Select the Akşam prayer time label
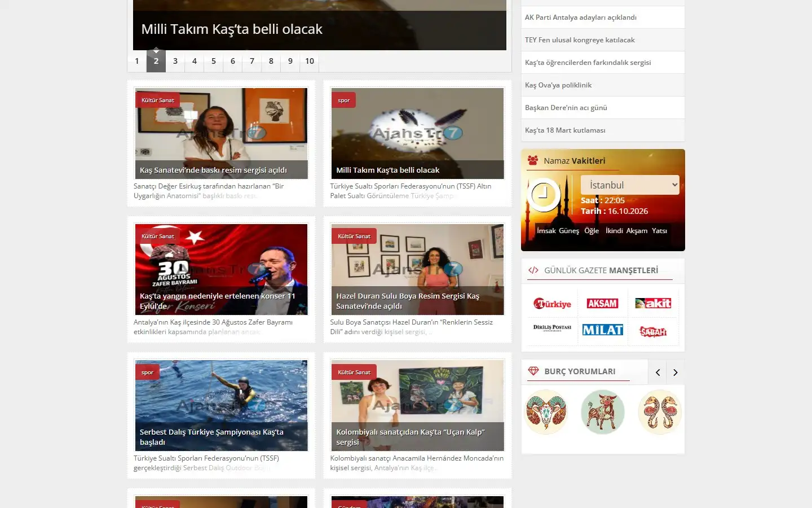 click(637, 231)
